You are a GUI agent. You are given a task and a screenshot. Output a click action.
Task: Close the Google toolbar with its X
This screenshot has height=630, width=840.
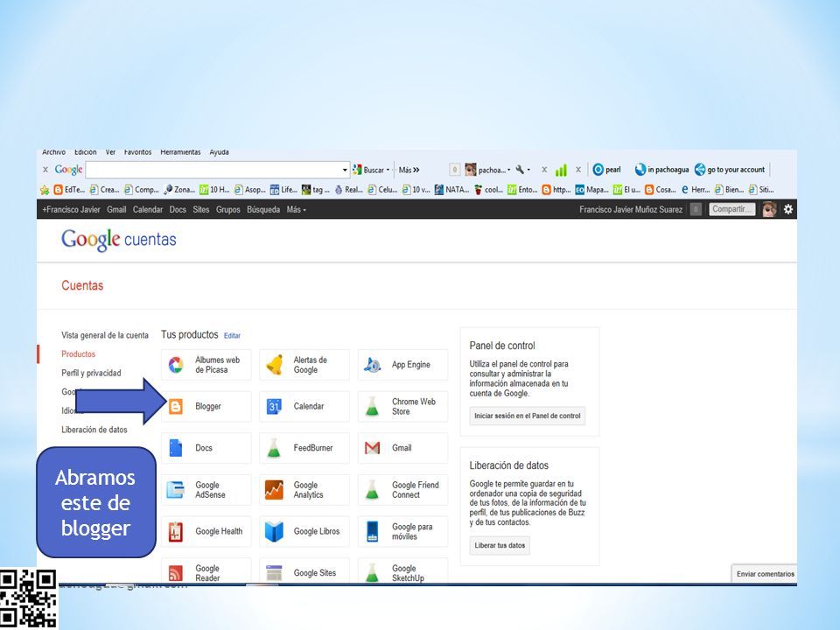click(x=45, y=170)
